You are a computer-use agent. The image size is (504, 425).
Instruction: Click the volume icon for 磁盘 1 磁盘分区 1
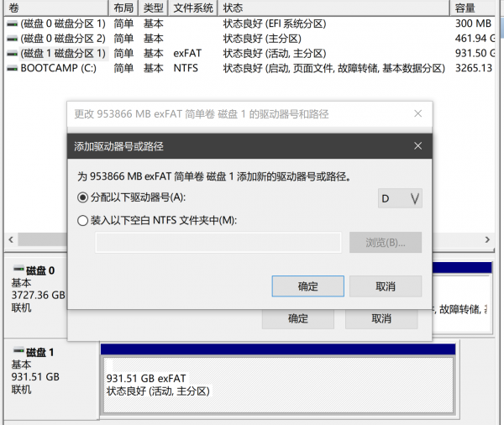coord(13,54)
